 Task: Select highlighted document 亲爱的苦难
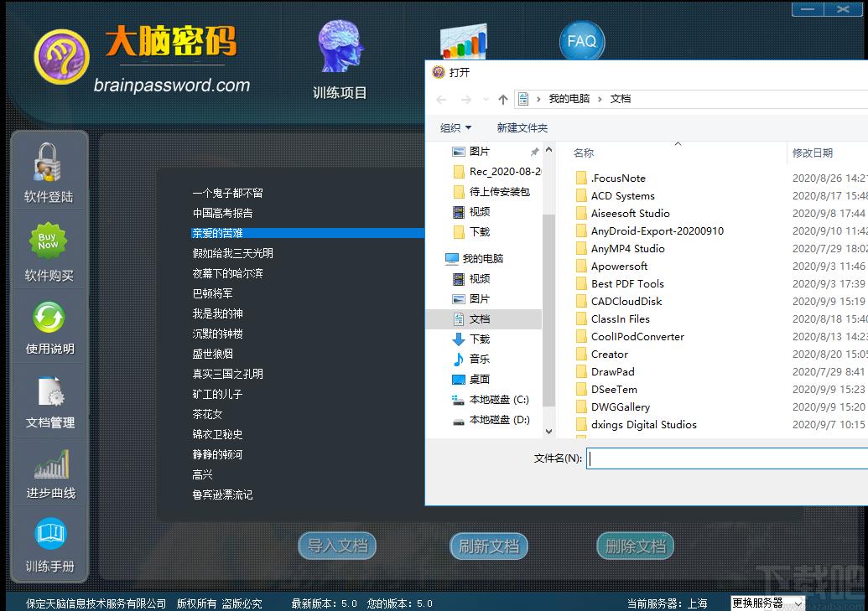[x=308, y=233]
